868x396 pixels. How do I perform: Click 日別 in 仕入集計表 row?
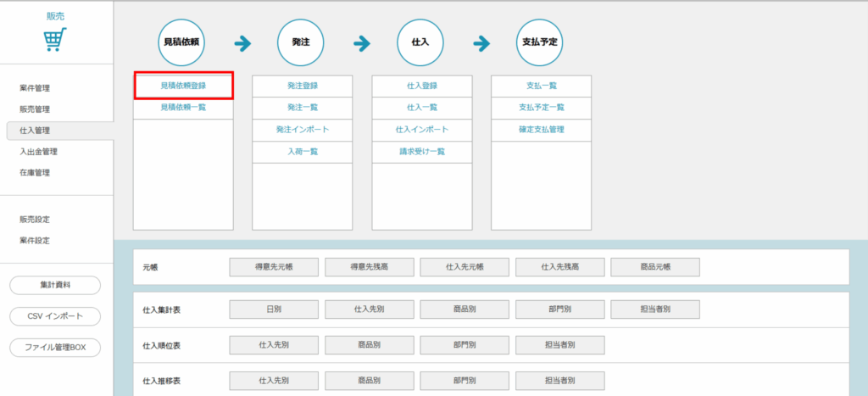274,310
